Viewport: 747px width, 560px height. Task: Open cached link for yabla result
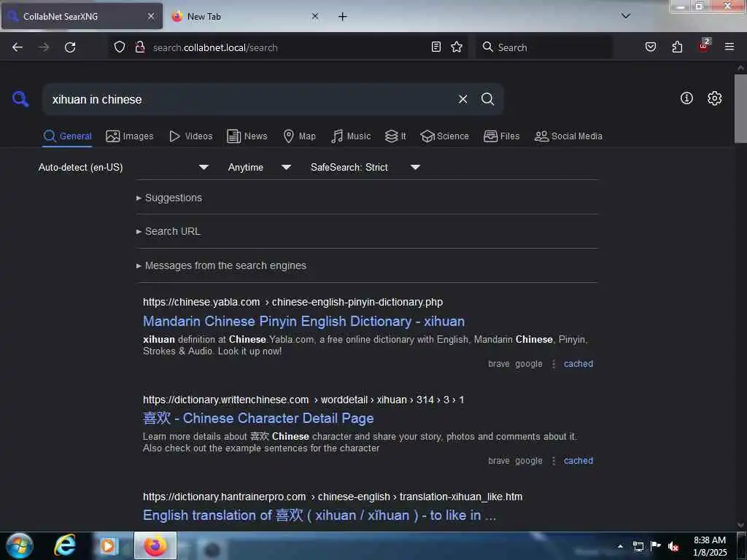point(578,364)
